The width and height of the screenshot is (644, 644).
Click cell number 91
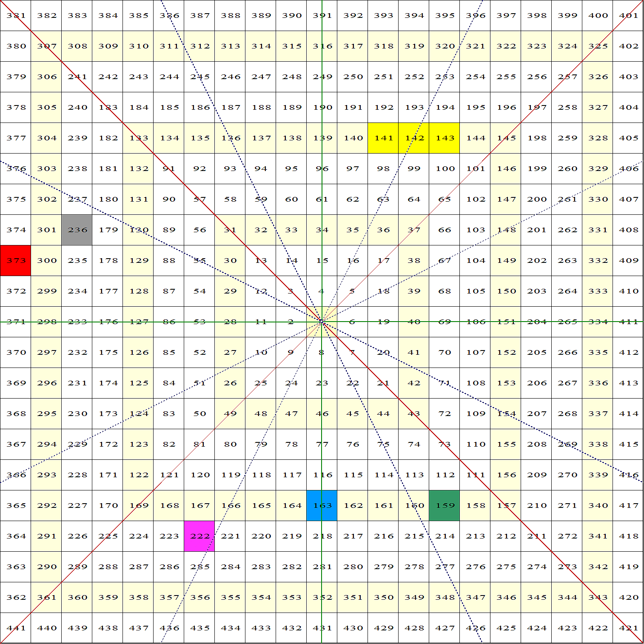168,168
